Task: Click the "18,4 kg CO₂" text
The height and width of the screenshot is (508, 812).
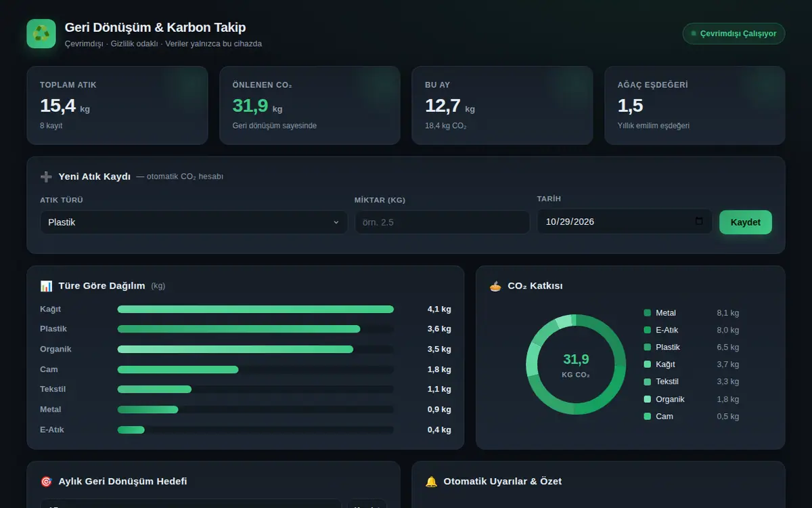Action: tap(446, 126)
